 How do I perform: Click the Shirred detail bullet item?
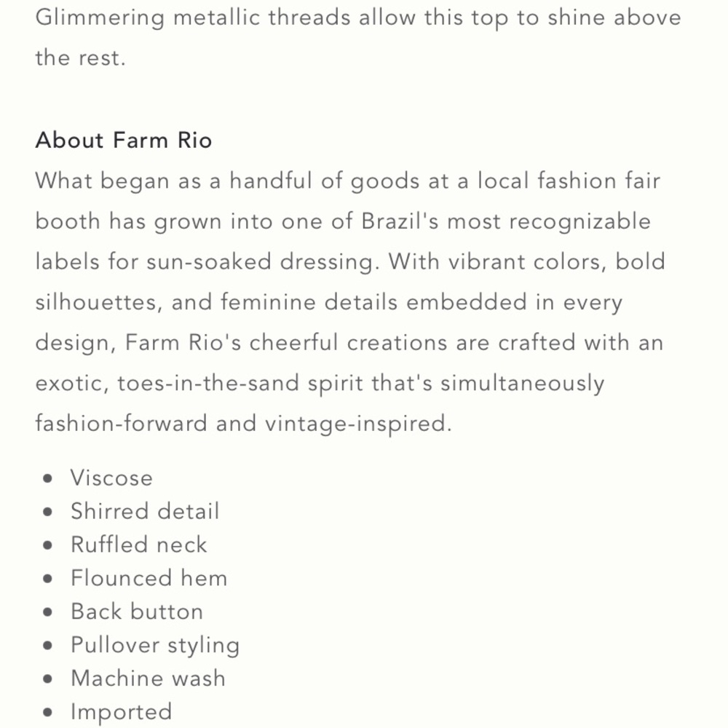click(145, 511)
